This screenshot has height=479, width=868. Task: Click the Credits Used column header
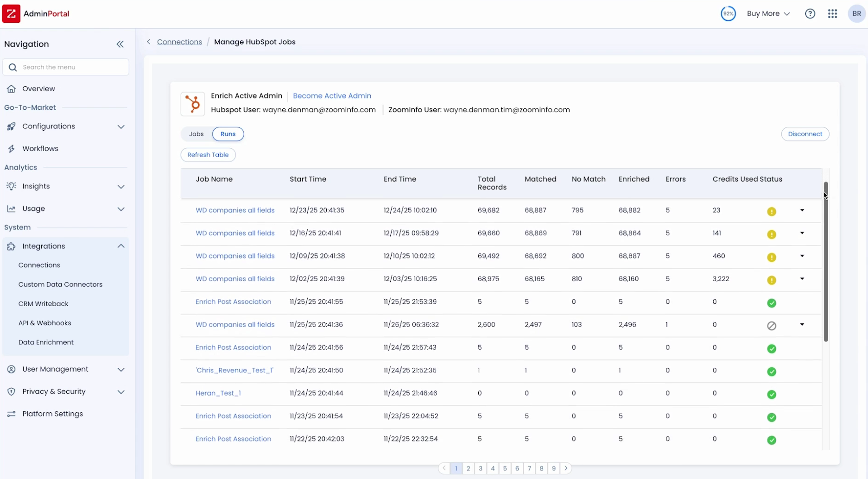735,179
